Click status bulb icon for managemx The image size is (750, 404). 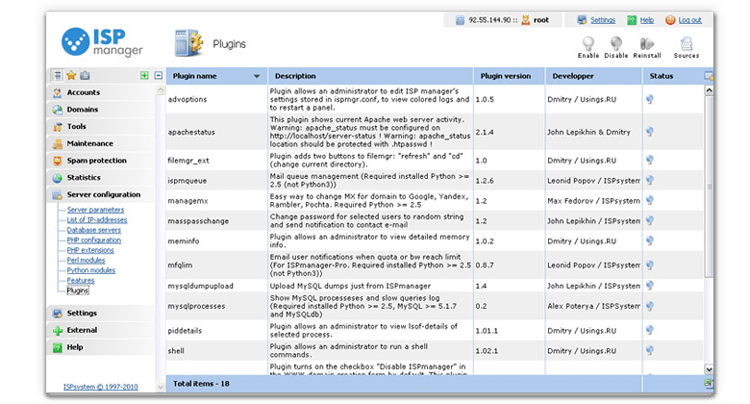(650, 200)
